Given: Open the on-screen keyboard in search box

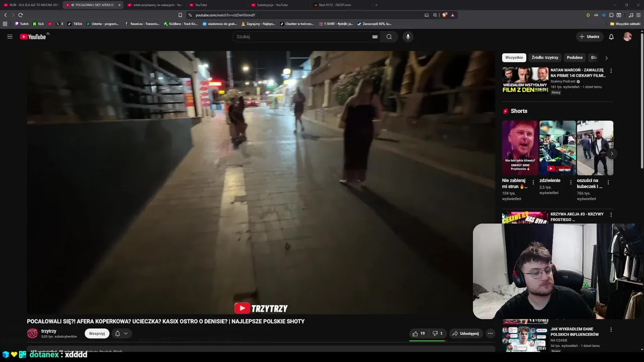Looking at the screenshot, I should [x=375, y=37].
